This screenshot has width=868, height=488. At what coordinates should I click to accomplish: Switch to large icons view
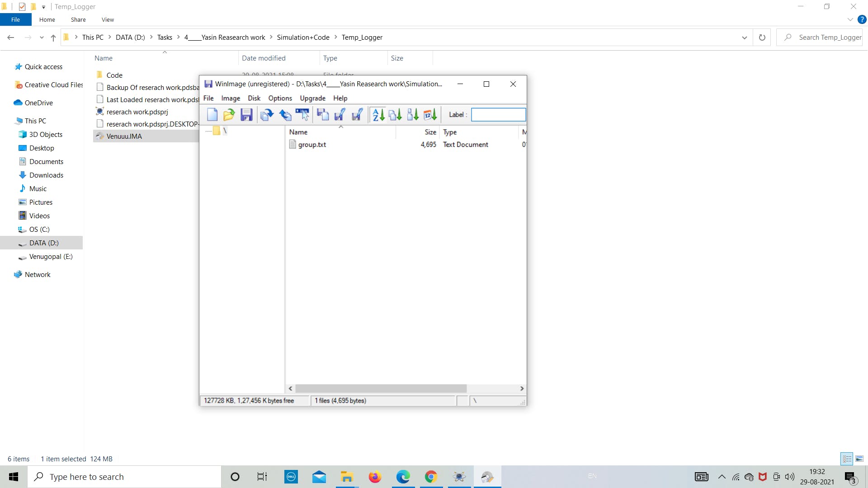(859, 459)
